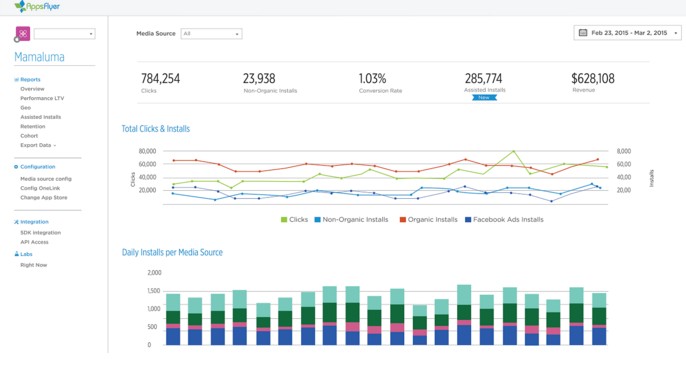Toggle the Clicks series in legend
This screenshot has height=379, width=686.
coord(294,220)
